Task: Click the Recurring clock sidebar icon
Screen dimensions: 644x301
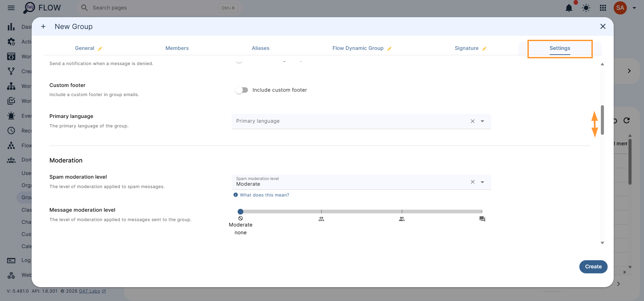Action: coord(11,130)
